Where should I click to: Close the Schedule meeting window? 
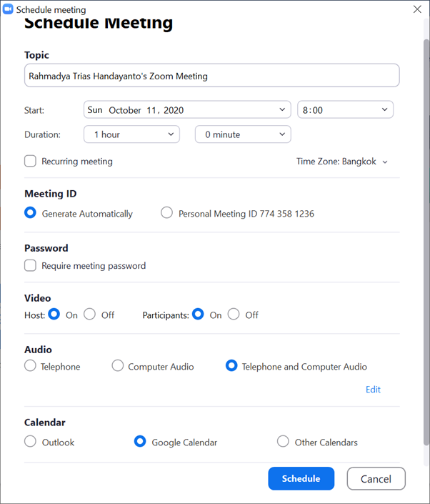click(417, 9)
